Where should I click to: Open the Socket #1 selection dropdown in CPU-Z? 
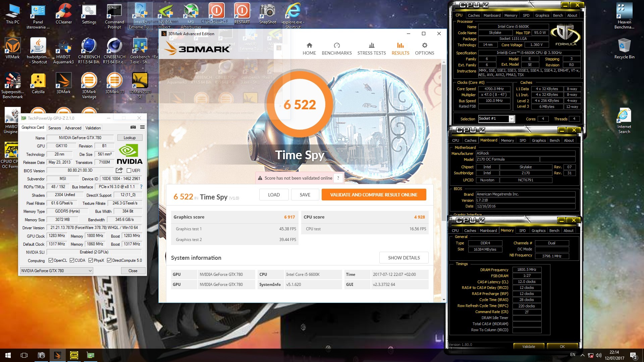[x=496, y=119]
